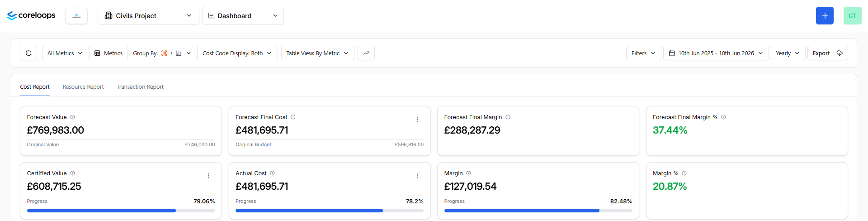Click info icon beside Forecast Value
The height and width of the screenshot is (221, 868).
(x=72, y=117)
